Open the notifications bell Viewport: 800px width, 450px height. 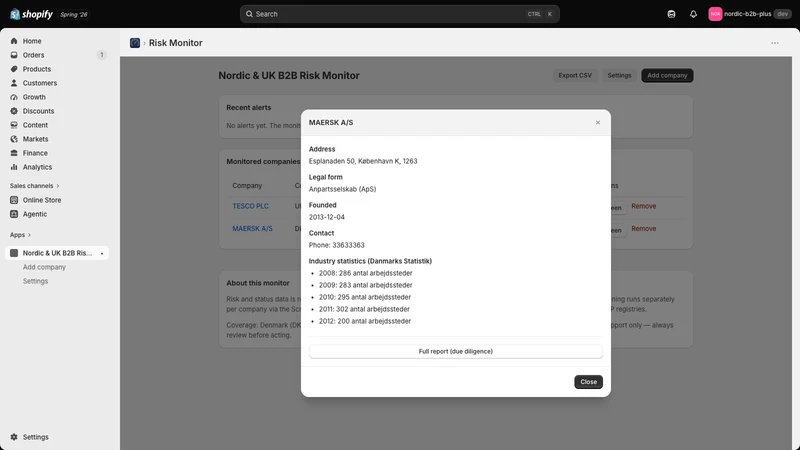tap(693, 14)
